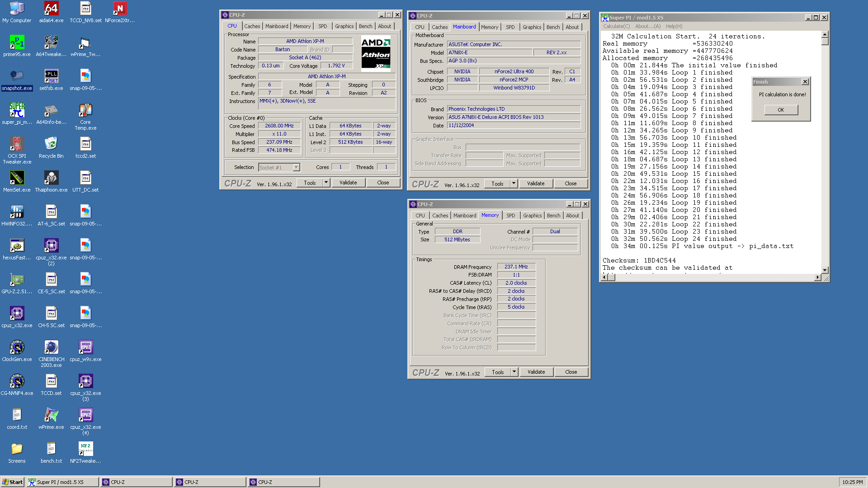Open About tab in the Mainboard window
This screenshot has width=868, height=488.
572,27
